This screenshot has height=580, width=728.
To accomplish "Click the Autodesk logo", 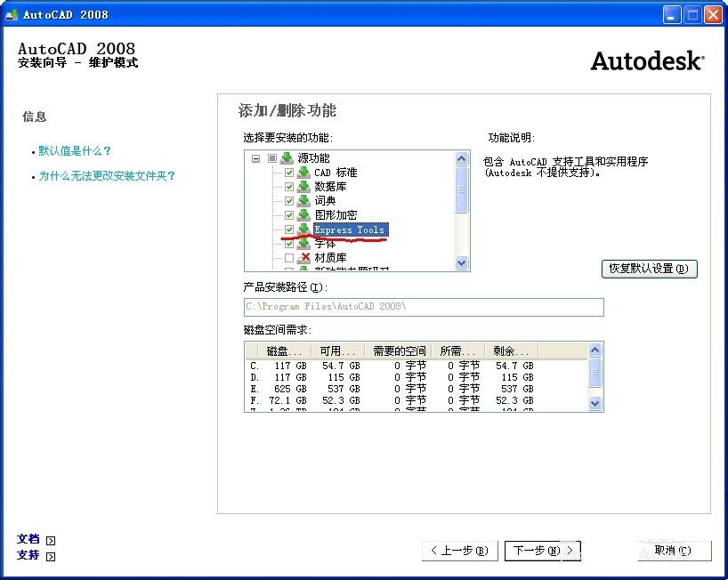I will tap(648, 60).
